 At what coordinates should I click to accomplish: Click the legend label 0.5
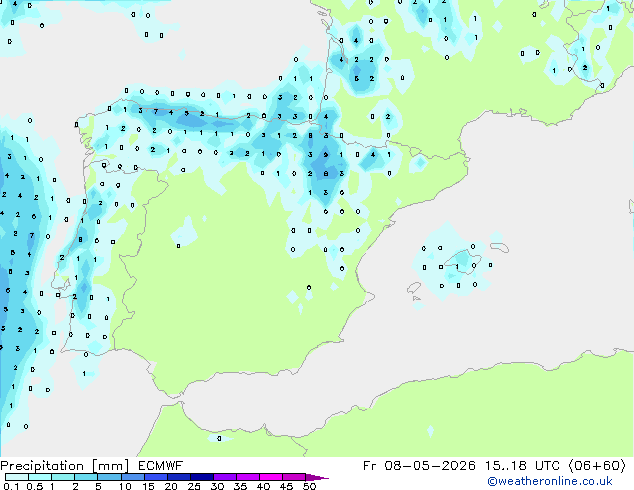(35, 486)
